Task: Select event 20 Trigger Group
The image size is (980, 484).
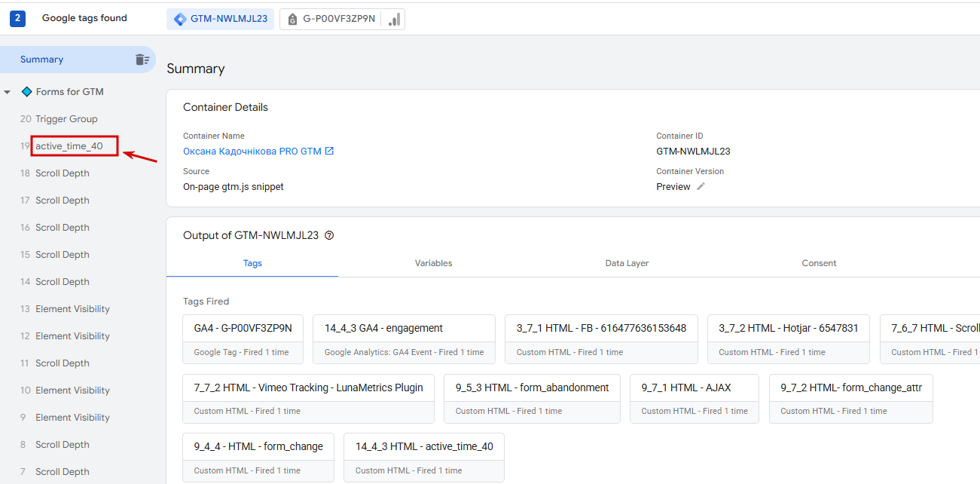Action: [66, 119]
